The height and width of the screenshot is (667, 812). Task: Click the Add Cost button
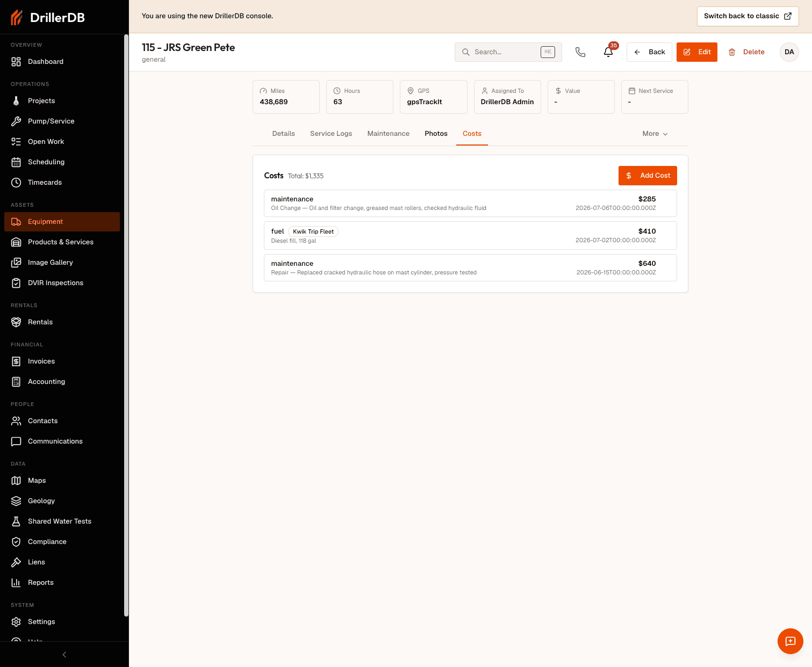(x=648, y=176)
